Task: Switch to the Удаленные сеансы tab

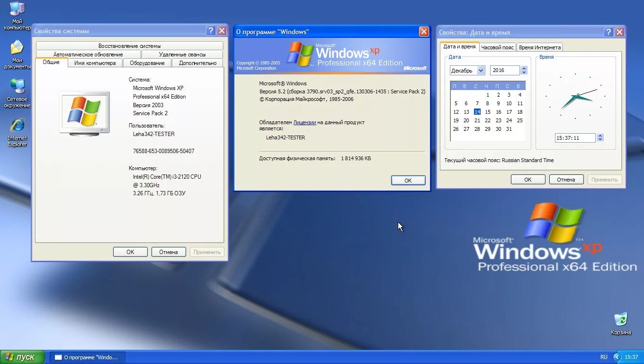Action: point(182,55)
